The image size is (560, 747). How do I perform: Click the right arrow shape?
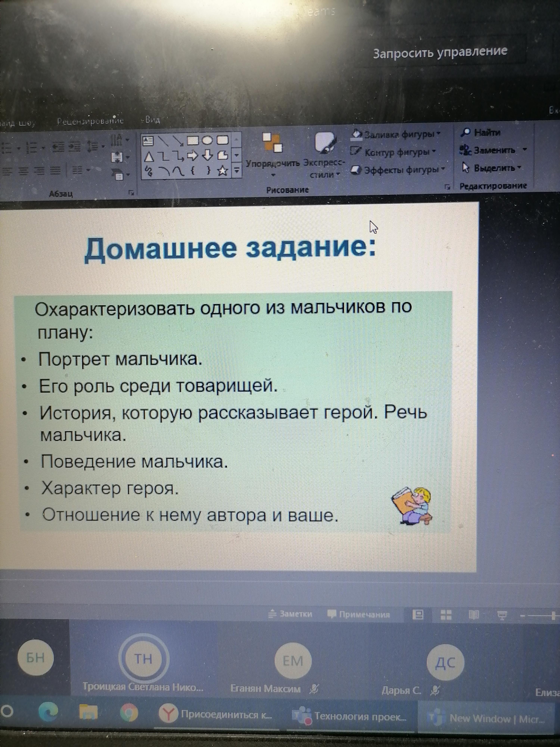pos(192,156)
